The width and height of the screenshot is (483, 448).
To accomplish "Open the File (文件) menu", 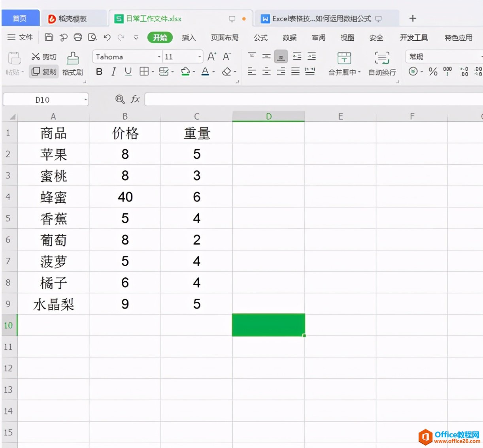I will tap(21, 37).
